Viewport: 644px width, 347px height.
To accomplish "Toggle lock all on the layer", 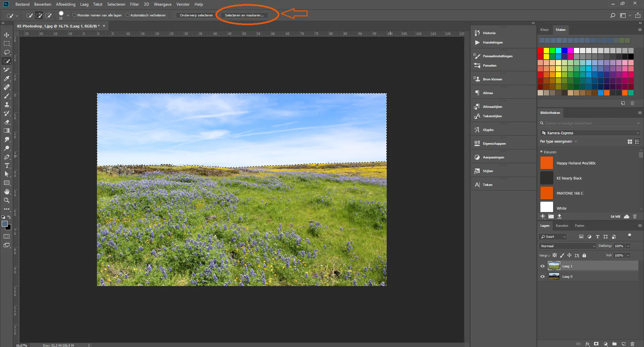I will pos(584,256).
